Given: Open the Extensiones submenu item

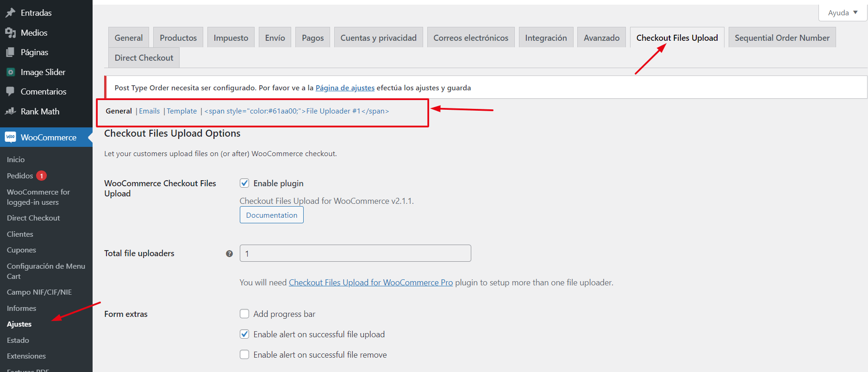Looking at the screenshot, I should tap(26, 356).
